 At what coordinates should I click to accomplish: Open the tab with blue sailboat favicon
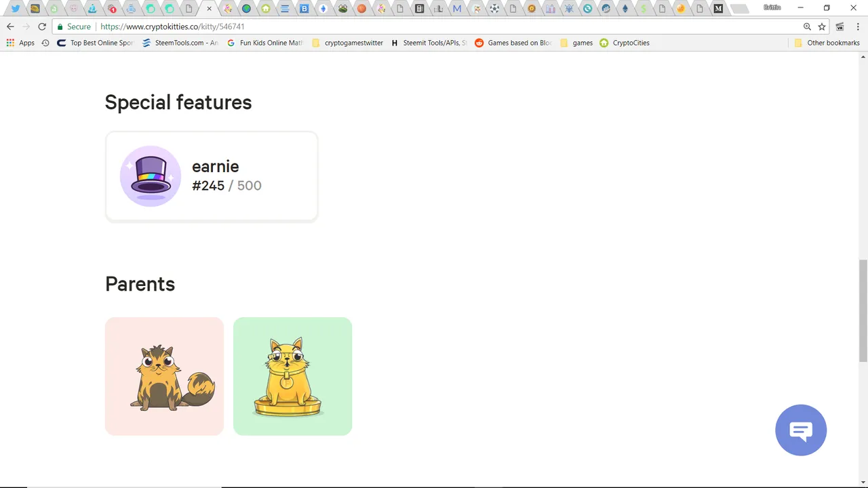92,9
